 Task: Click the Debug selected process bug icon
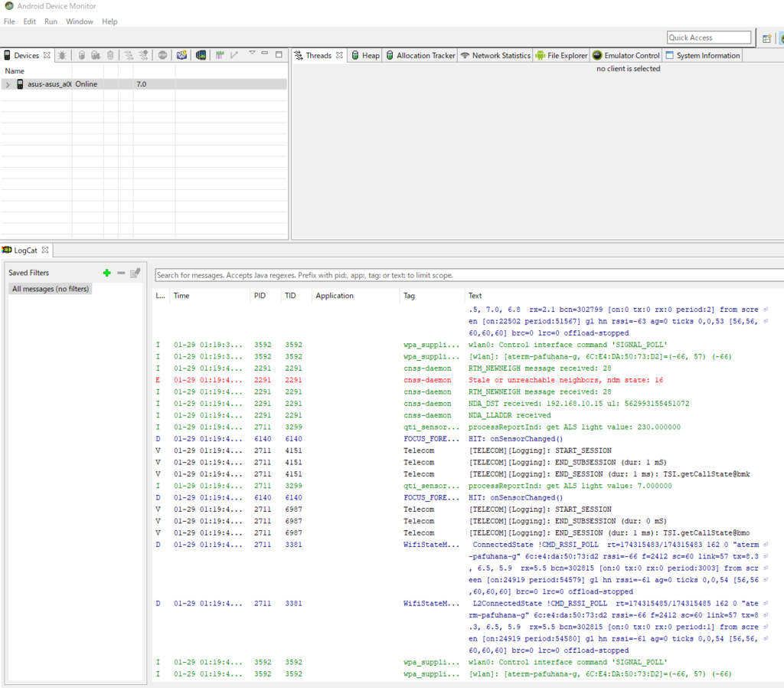pos(62,55)
